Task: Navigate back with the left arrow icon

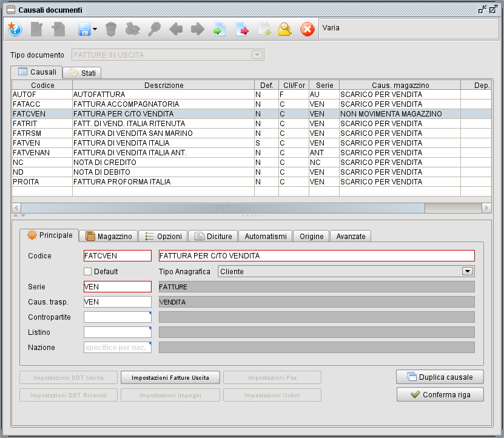Action: click(x=176, y=29)
